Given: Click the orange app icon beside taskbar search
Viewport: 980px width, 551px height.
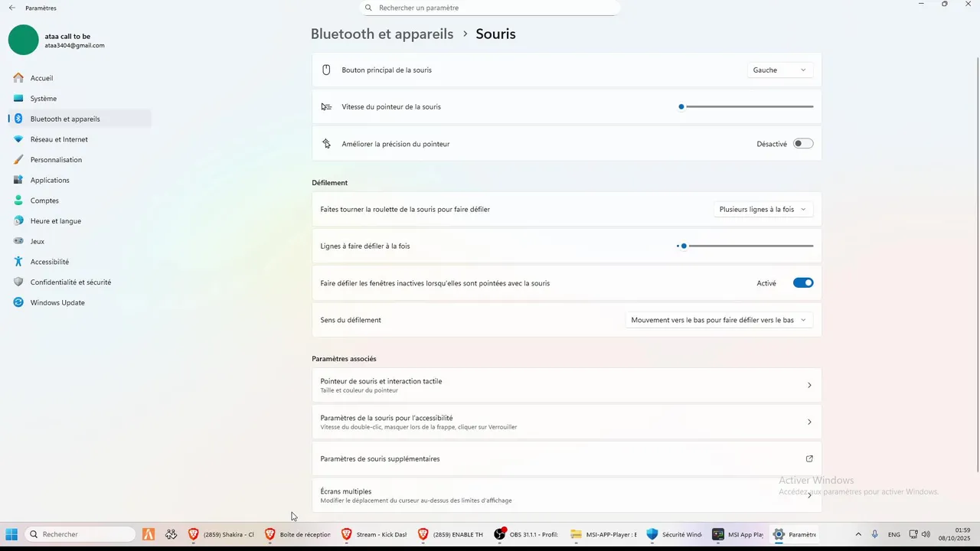Looking at the screenshot, I should 149,534.
